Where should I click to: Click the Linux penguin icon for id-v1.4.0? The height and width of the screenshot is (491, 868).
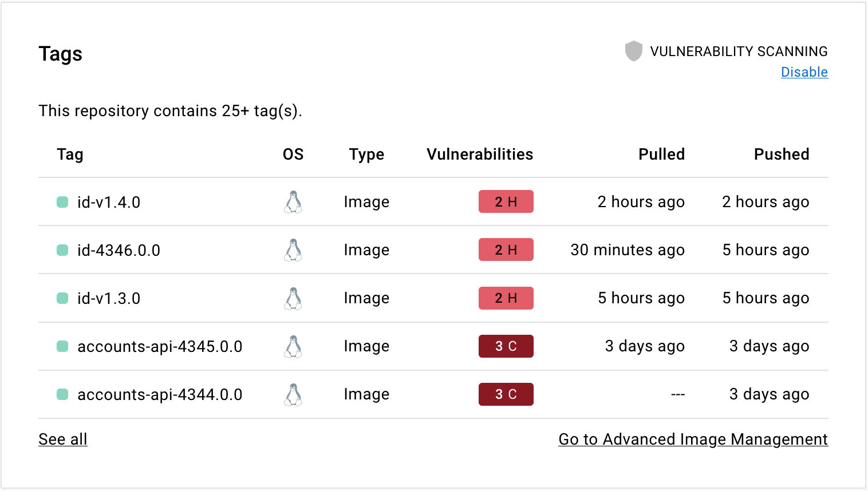click(293, 201)
